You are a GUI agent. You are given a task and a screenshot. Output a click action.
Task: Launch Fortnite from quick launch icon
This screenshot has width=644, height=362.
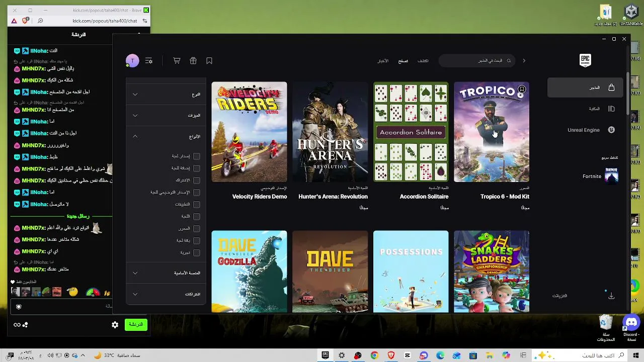(611, 176)
